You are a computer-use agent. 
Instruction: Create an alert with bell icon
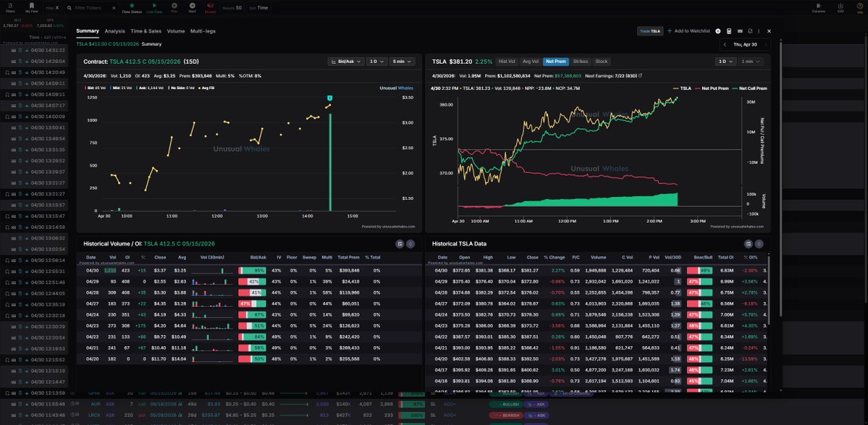(x=750, y=32)
